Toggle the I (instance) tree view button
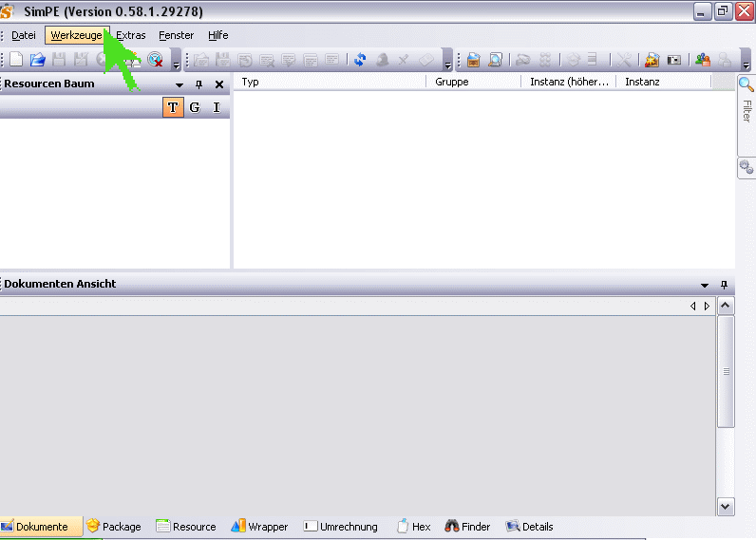The height and width of the screenshot is (540, 756). [x=217, y=107]
